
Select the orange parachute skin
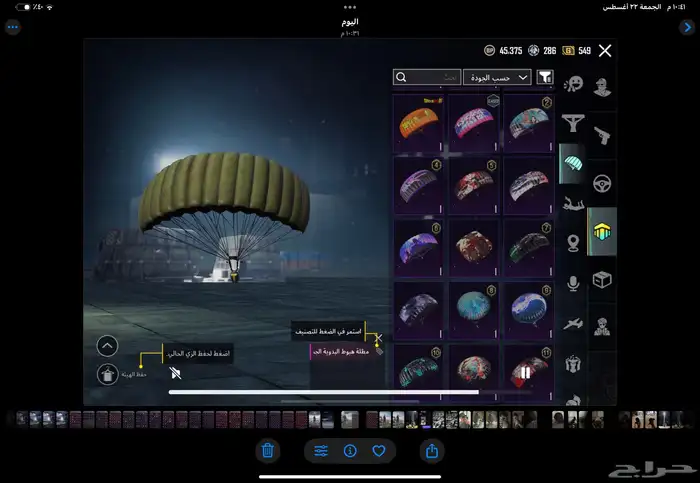(x=419, y=123)
